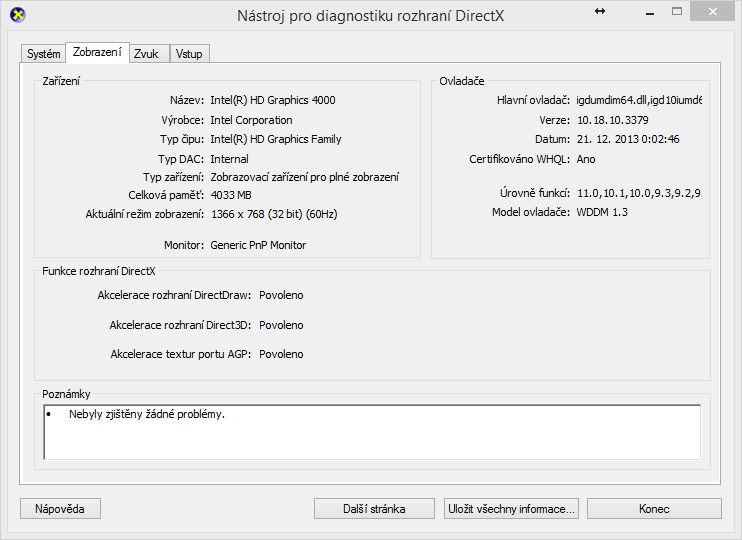
Task: Click the Další stránka button
Action: click(x=374, y=509)
